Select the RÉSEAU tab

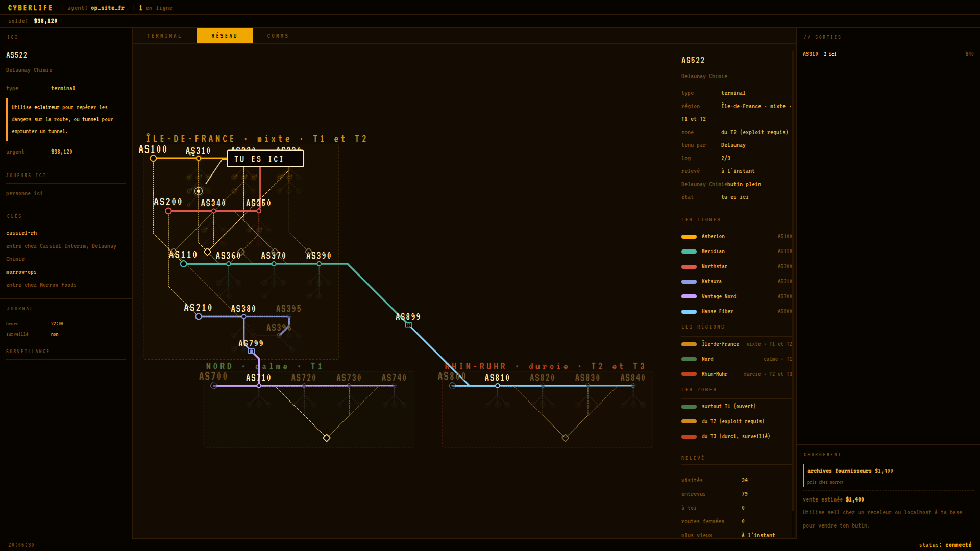point(225,36)
